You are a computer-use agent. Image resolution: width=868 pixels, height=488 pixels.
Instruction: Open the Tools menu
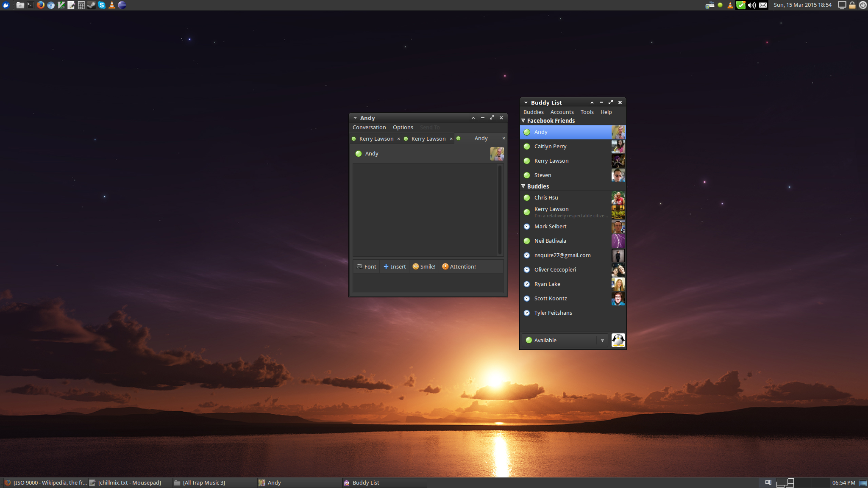pyautogui.click(x=587, y=112)
